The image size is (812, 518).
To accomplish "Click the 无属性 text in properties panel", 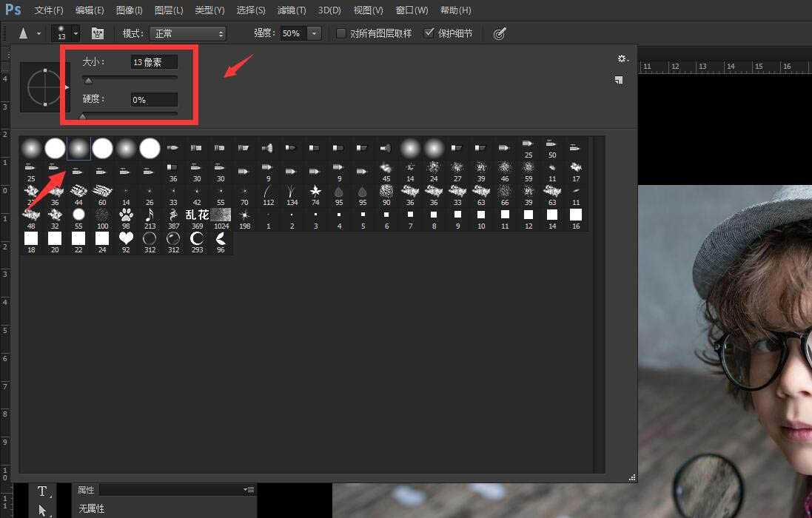I will point(92,508).
